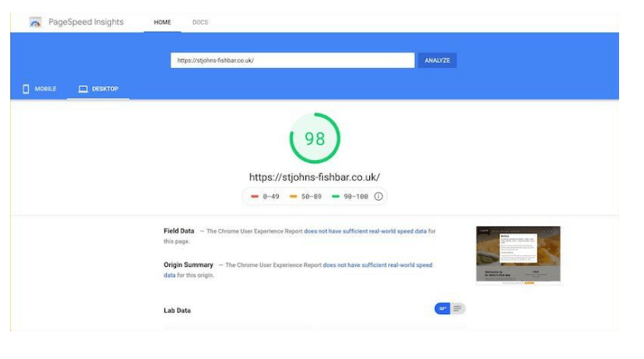Select the expanded Lab Data view toggle
644x359 pixels.
click(x=457, y=308)
